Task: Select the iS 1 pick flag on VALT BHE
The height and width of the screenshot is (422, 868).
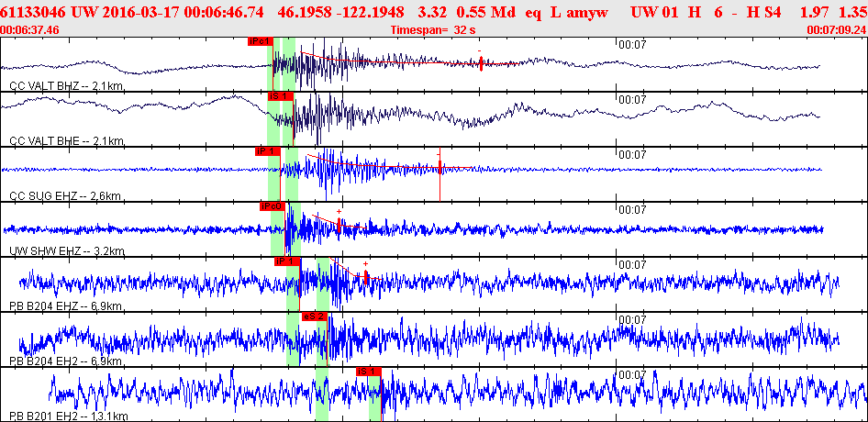Action: 279,96
